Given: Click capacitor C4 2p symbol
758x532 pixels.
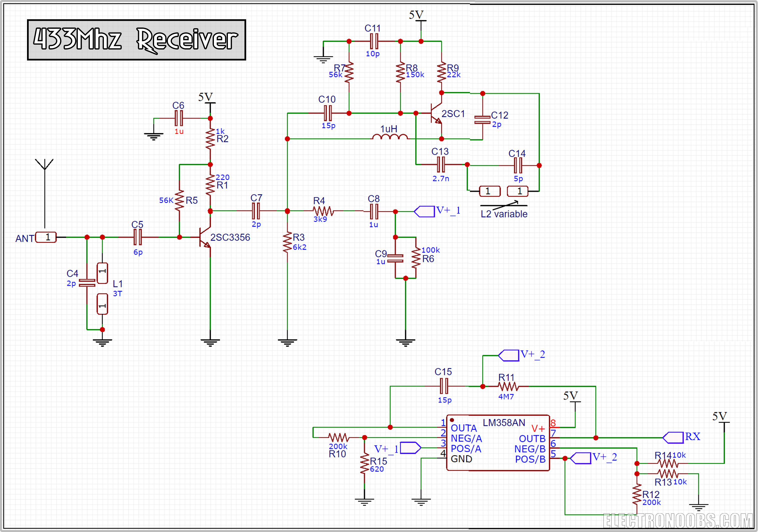Looking at the screenshot, I should [x=87, y=283].
